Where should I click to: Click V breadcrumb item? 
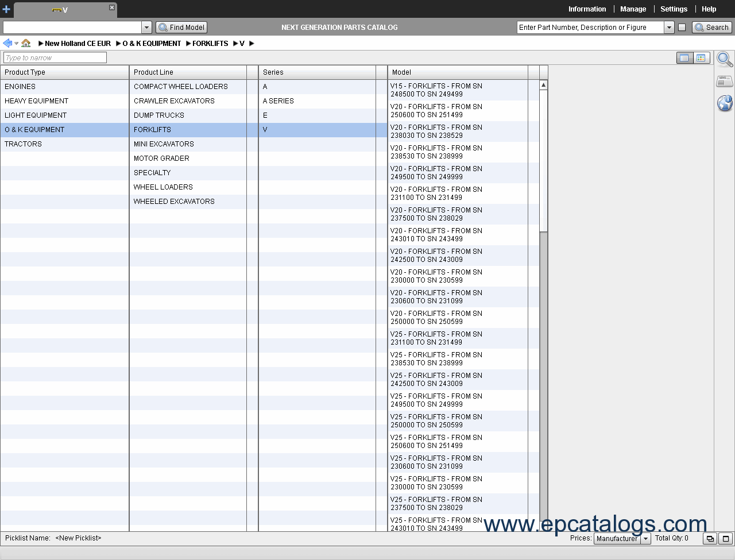pyautogui.click(x=242, y=44)
